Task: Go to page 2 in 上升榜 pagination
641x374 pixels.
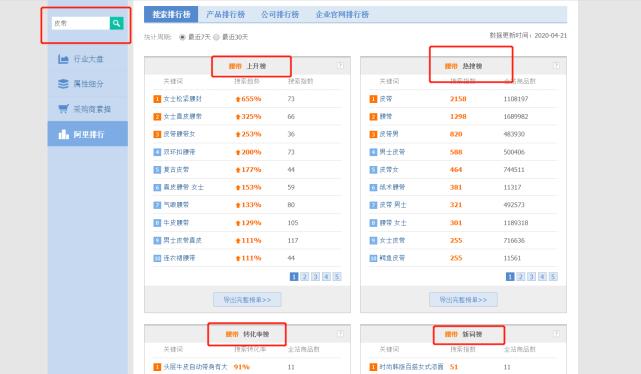Action: pos(305,277)
